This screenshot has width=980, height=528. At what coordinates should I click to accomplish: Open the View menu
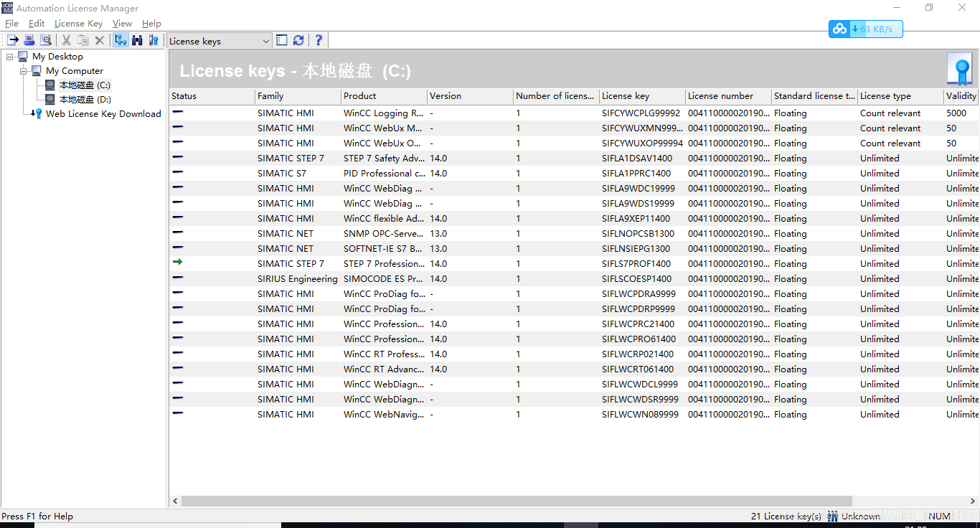coord(122,24)
